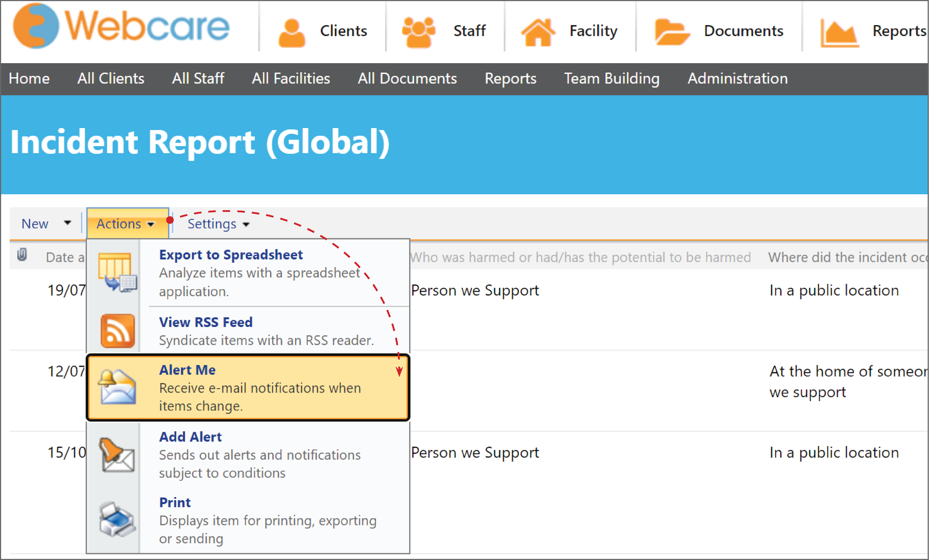Open the Administration navigation link
929x560 pixels.
(737, 78)
